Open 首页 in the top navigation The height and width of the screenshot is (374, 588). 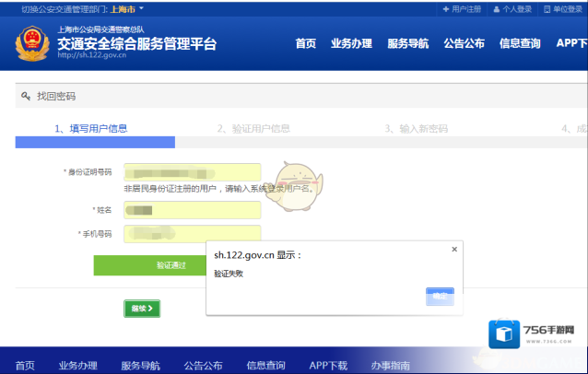[x=306, y=43]
